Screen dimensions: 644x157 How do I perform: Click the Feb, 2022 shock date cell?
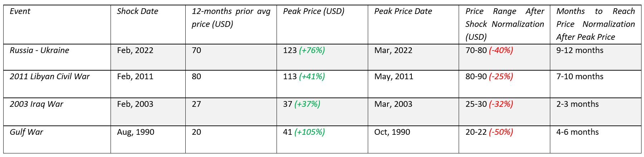tap(135, 50)
